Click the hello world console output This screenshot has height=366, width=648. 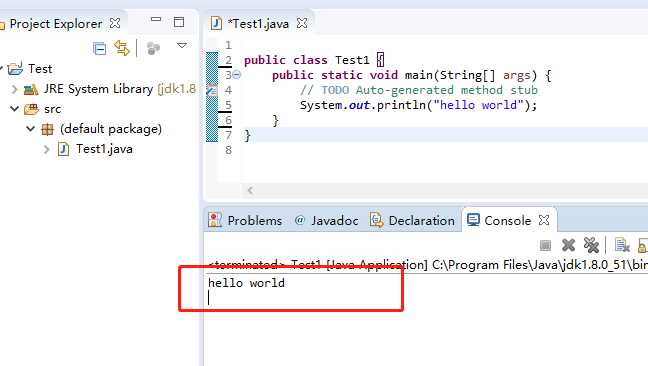pos(246,283)
